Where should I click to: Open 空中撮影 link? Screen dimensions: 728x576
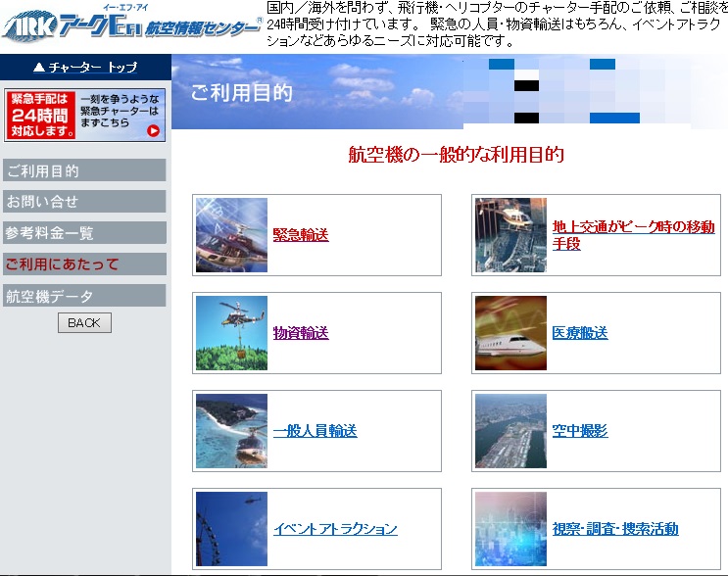click(x=580, y=431)
